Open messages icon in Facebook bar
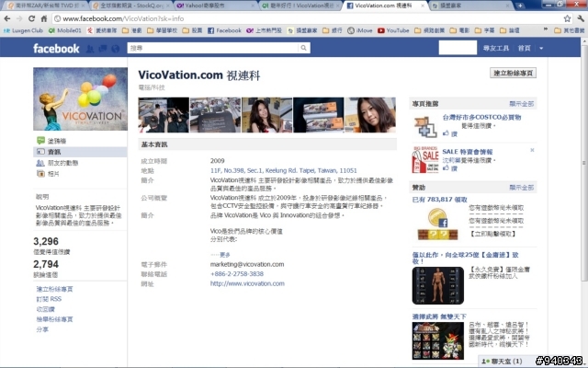The image size is (588, 368). coord(103,49)
